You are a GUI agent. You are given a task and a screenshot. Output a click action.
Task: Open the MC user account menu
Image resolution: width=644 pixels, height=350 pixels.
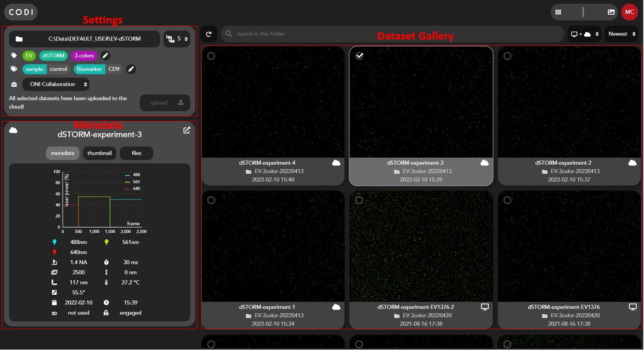click(629, 12)
